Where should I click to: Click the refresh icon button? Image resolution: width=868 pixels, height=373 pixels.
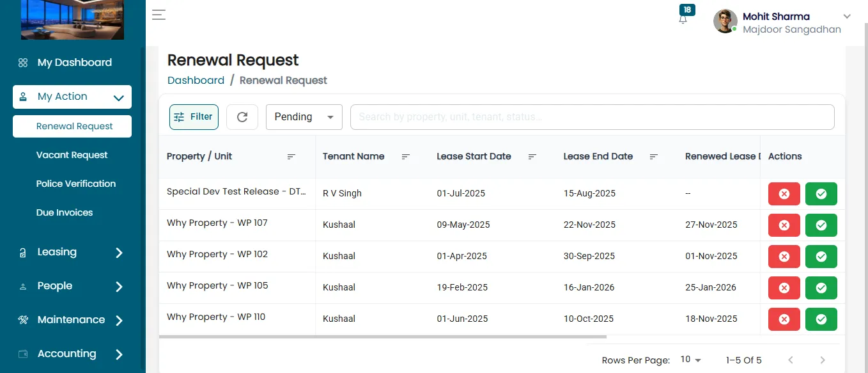coord(242,117)
